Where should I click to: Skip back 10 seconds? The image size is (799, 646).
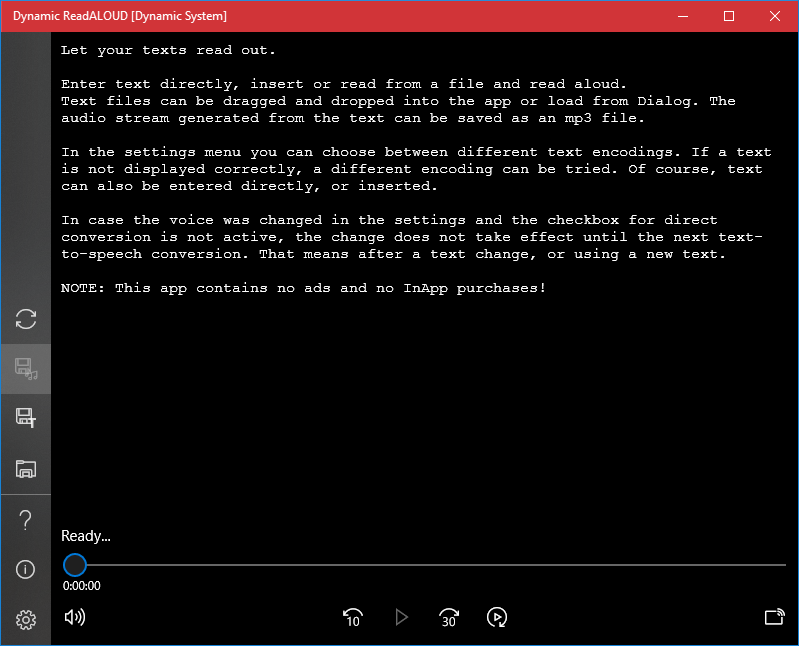(353, 617)
